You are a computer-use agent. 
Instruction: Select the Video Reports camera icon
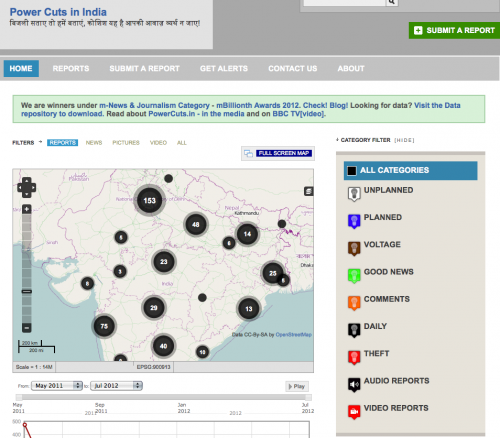coord(354,412)
